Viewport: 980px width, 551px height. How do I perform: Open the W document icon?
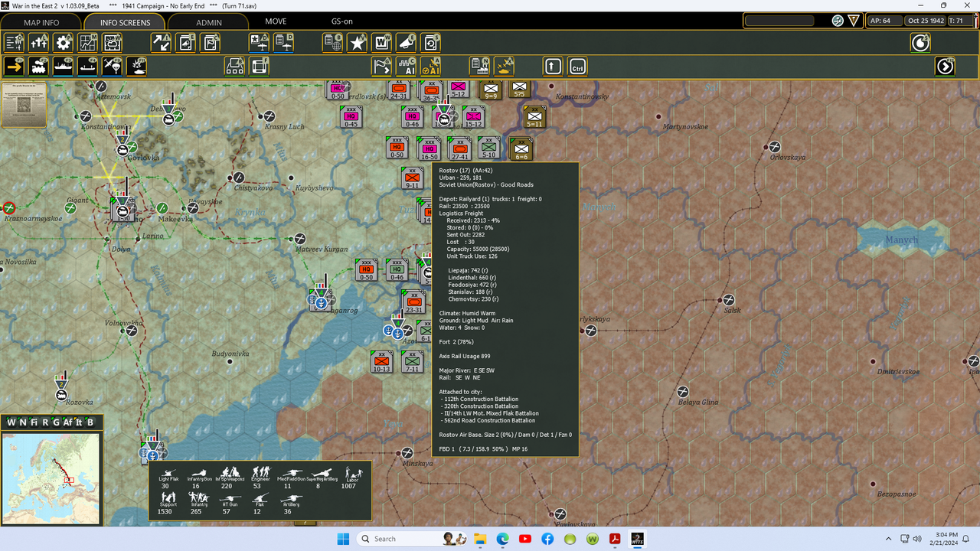click(x=382, y=43)
